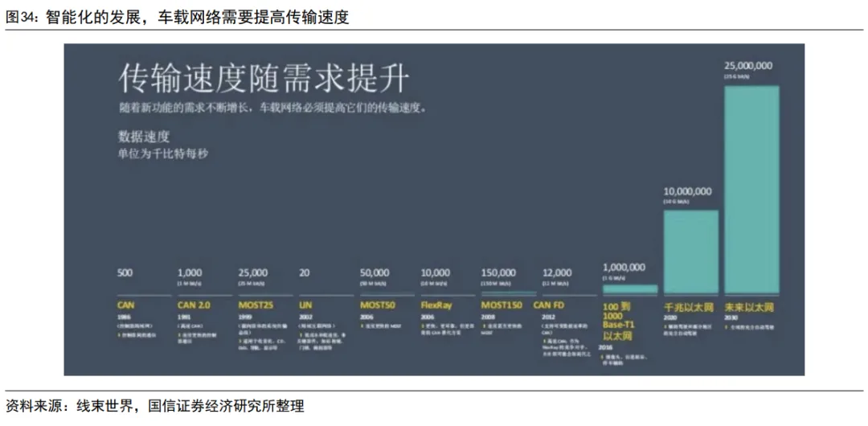The height and width of the screenshot is (426, 868).
Task: Select the year 2008 under MOST150
Action: point(488,318)
